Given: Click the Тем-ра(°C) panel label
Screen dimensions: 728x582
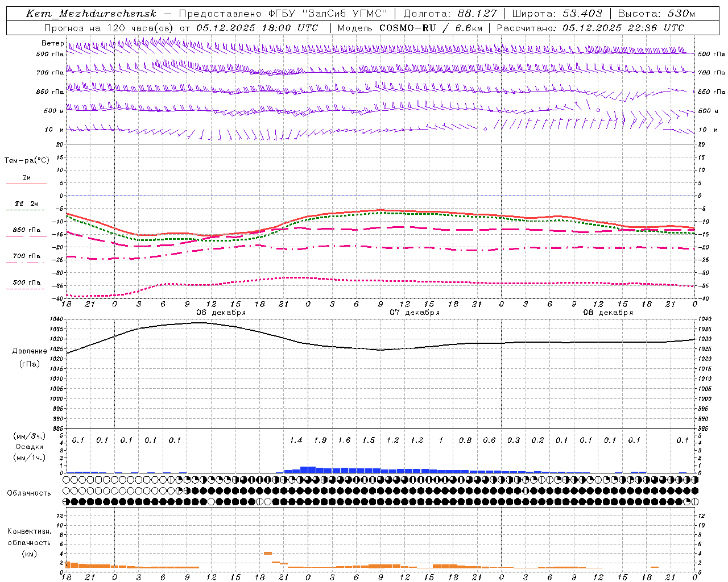Looking at the screenshot, I should (x=27, y=161).
